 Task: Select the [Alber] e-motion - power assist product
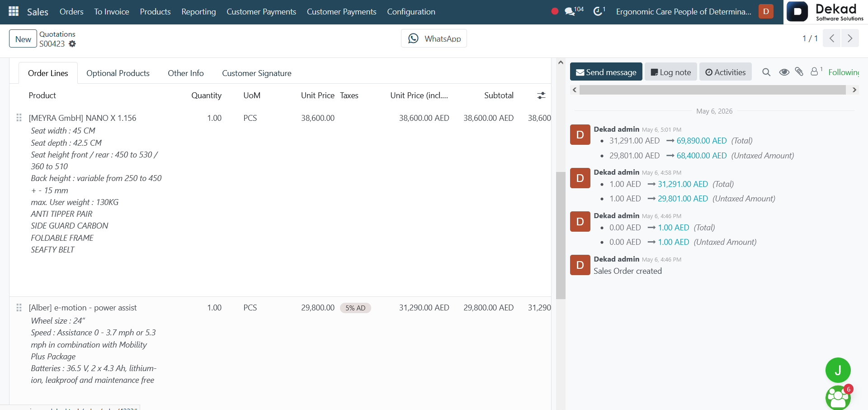(x=83, y=308)
